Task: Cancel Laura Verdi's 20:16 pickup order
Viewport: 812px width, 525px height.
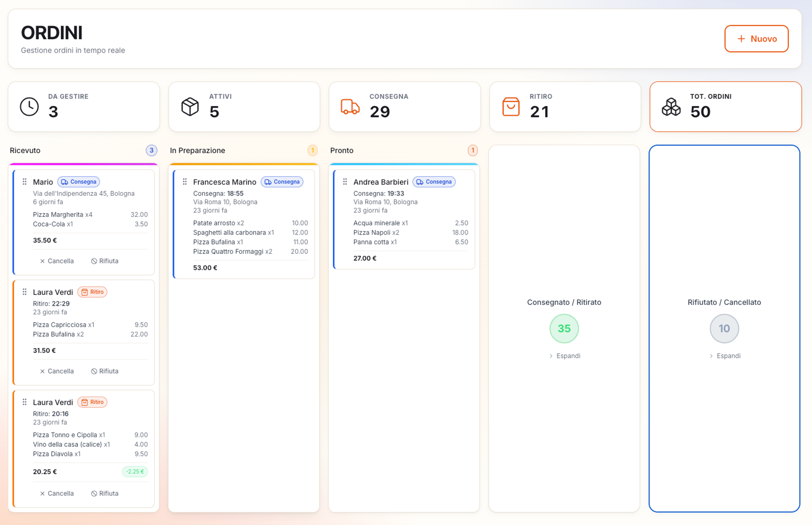Action: (x=57, y=493)
